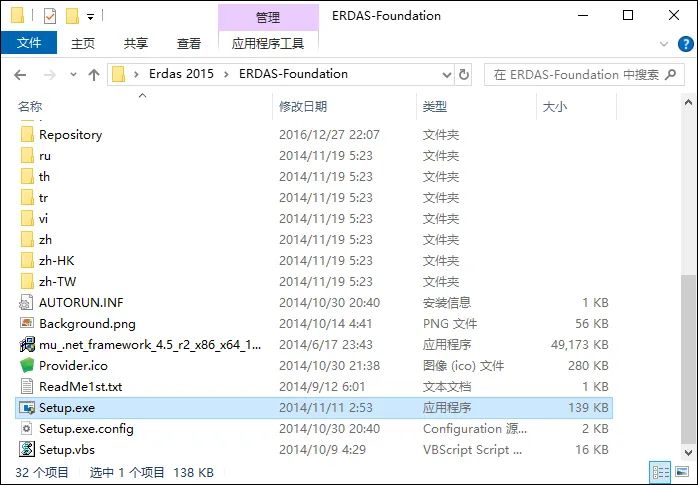Image resolution: width=698 pixels, height=485 pixels.
Task: Click scrollbar up arrow
Action: (688, 103)
